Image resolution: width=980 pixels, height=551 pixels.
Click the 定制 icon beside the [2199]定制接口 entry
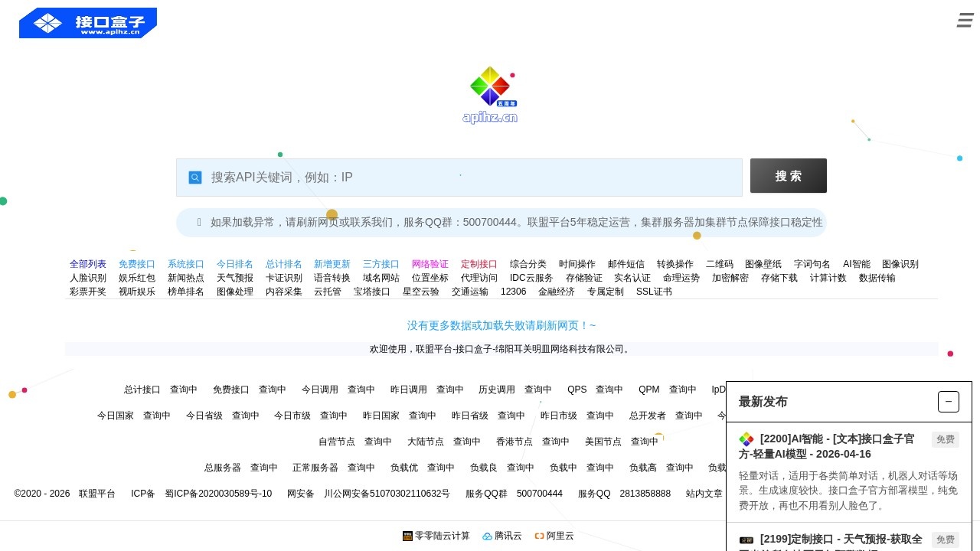tap(746, 540)
